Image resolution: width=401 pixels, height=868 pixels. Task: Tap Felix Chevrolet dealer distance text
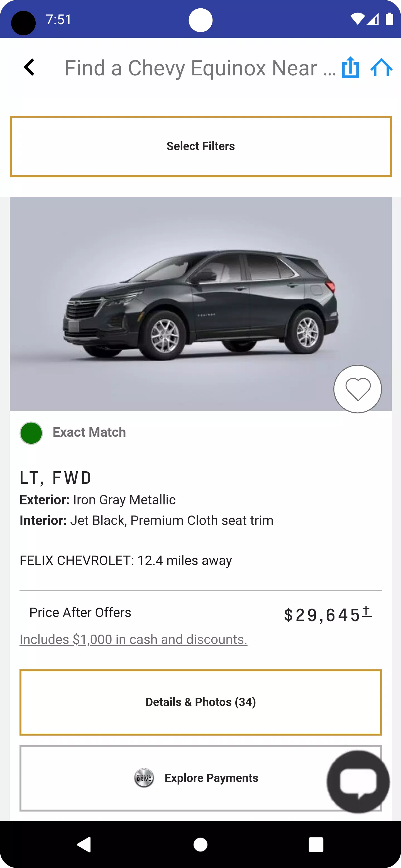pos(126,561)
